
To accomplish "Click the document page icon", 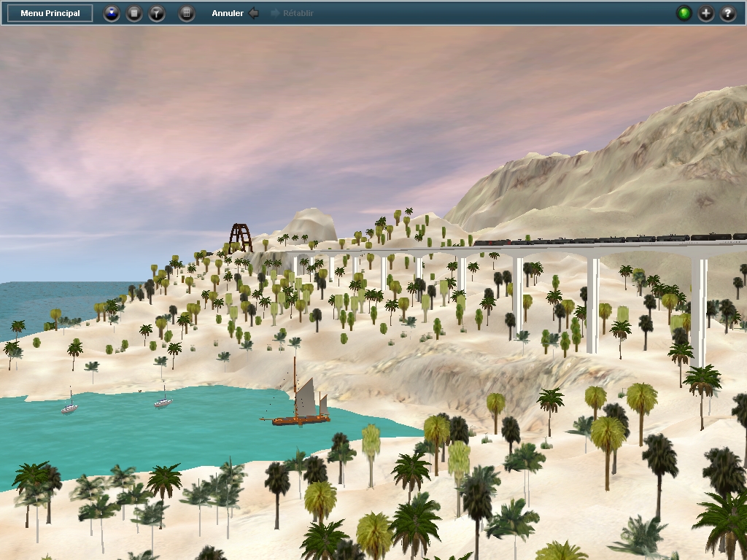I will tap(134, 13).
